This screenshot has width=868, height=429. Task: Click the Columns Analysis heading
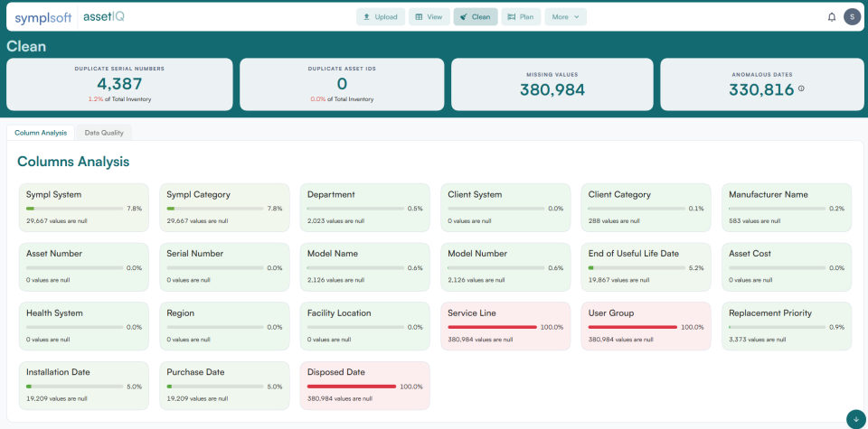tap(73, 162)
